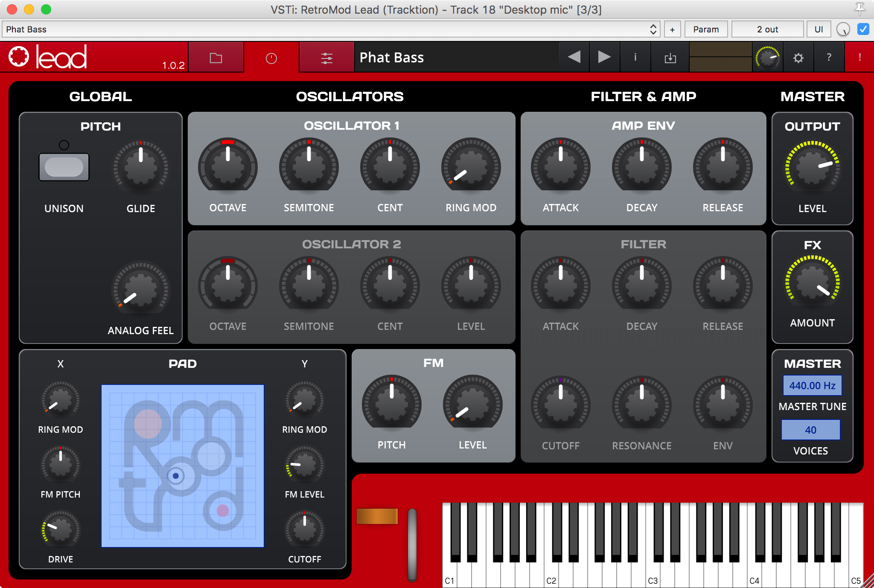Play the C1 key on keyboard
Viewport: 874px width, 588px height.
coord(450,574)
